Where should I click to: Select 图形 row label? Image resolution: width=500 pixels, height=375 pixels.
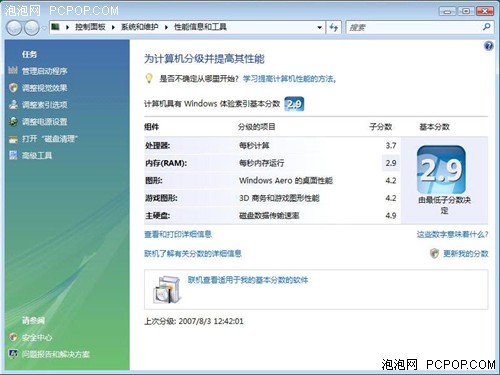coord(154,181)
